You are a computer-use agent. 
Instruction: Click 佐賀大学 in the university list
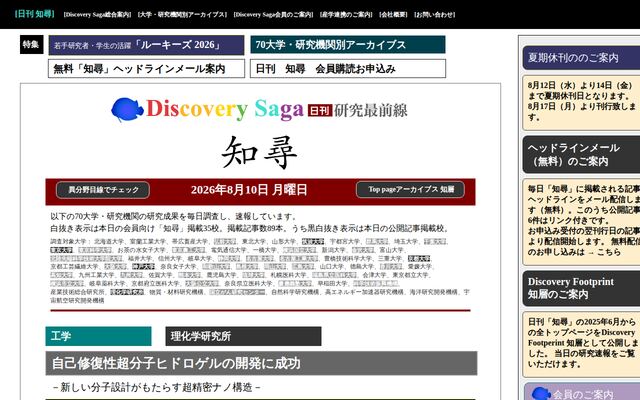click(160, 275)
